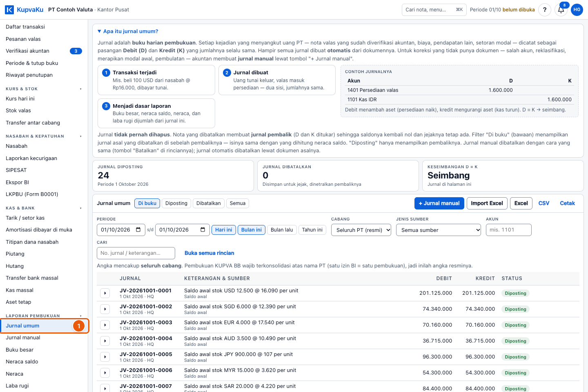Screen dimensions: 588x392
Task: Focus the 'No. jurnal / keterangan' search field
Action: (136, 253)
